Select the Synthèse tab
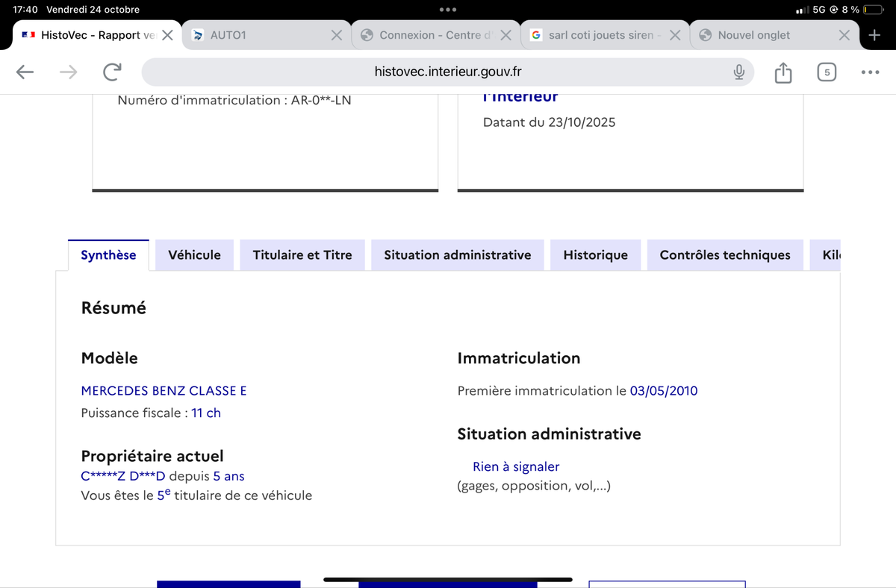Screen dimensions: 896x588 [x=109, y=255]
